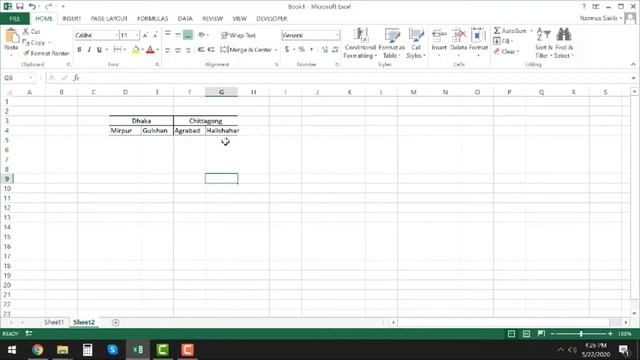The image size is (640, 360).
Task: Open Format as Table gallery
Action: [391, 43]
